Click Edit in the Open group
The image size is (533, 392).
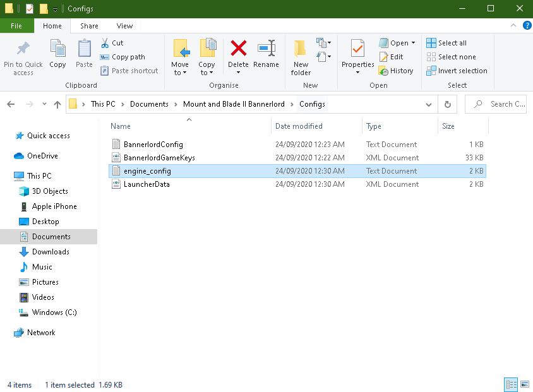(392, 57)
